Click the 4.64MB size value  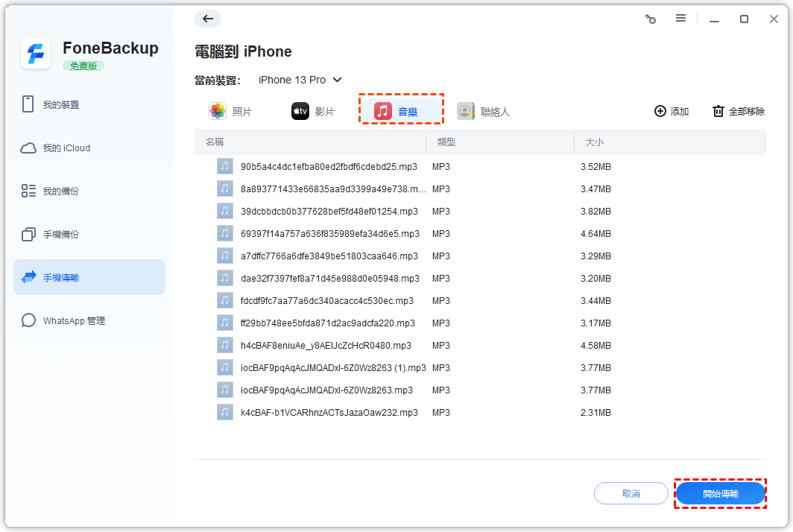(595, 234)
